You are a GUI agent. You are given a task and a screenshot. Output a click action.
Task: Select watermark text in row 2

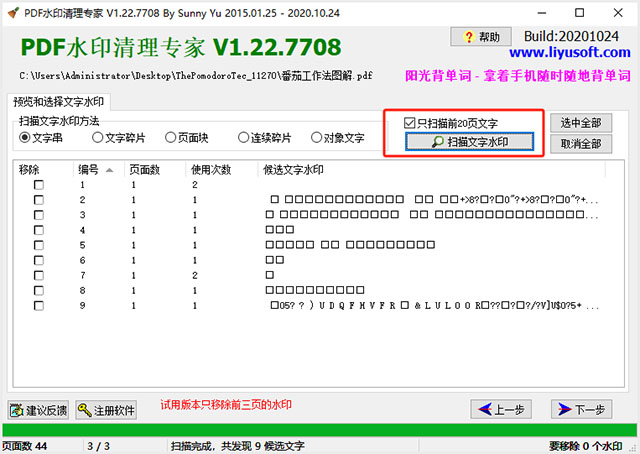(x=434, y=200)
